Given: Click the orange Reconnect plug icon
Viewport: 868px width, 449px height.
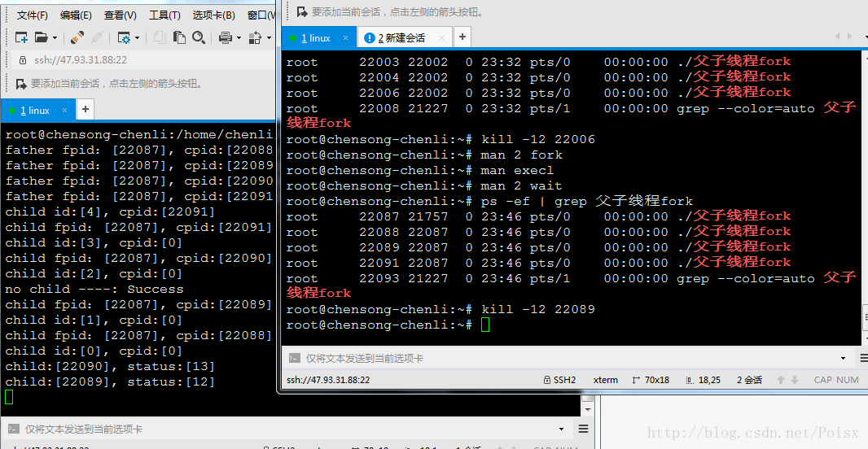Looking at the screenshot, I should coord(77,37).
